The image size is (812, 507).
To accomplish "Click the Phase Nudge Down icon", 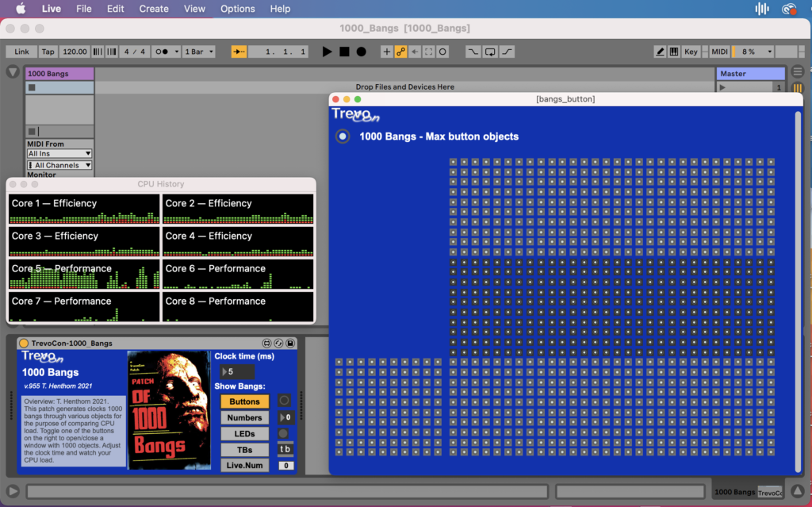I will (x=98, y=52).
